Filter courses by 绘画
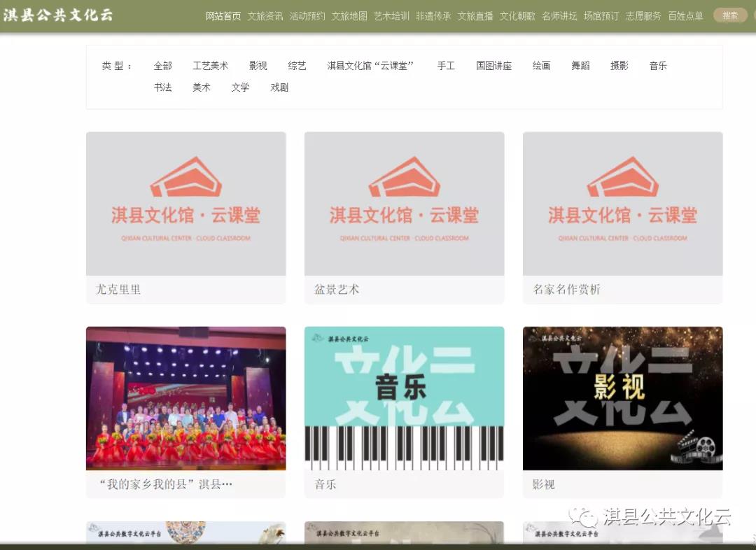The height and width of the screenshot is (550, 756). 541,66
